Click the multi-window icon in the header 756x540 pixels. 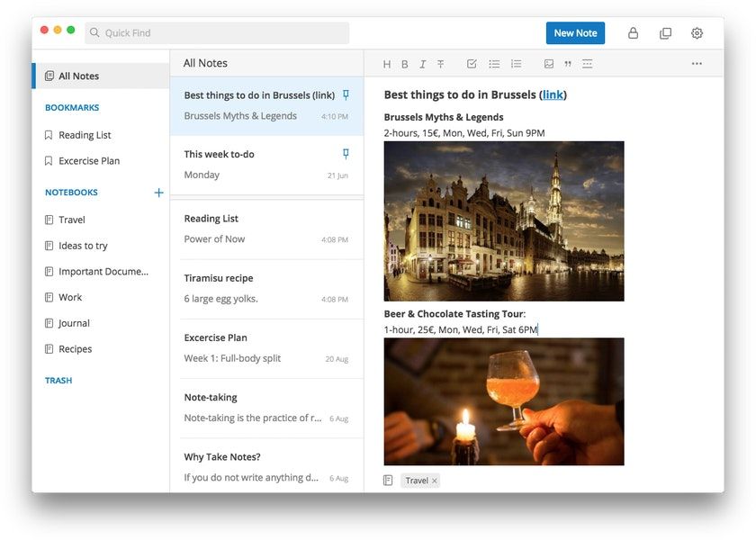(x=665, y=32)
